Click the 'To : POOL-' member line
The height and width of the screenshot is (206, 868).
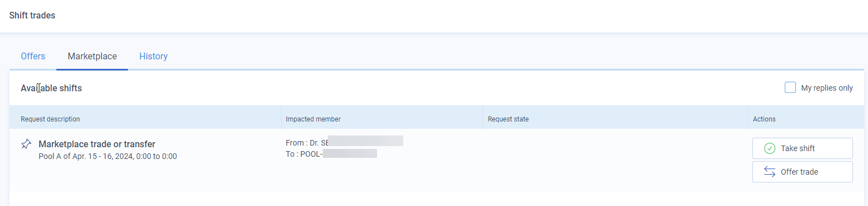[x=331, y=153]
